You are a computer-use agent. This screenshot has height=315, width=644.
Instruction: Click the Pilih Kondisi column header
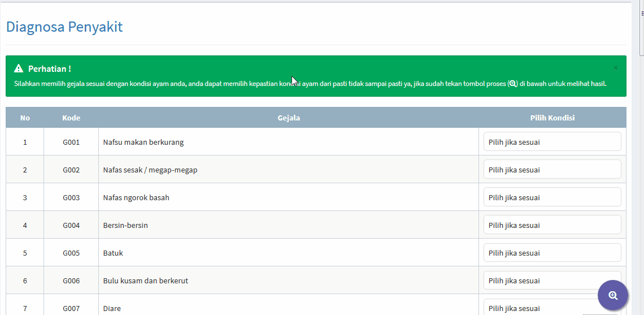pyautogui.click(x=552, y=118)
